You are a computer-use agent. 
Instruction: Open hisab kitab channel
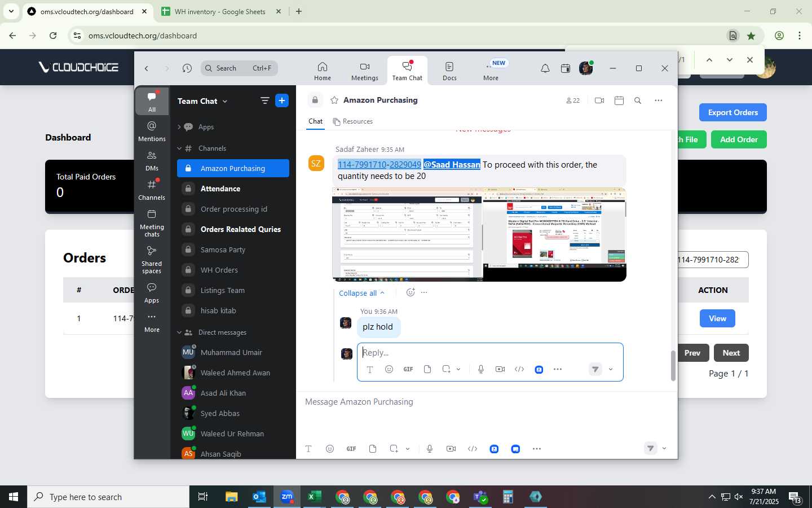(x=233, y=310)
